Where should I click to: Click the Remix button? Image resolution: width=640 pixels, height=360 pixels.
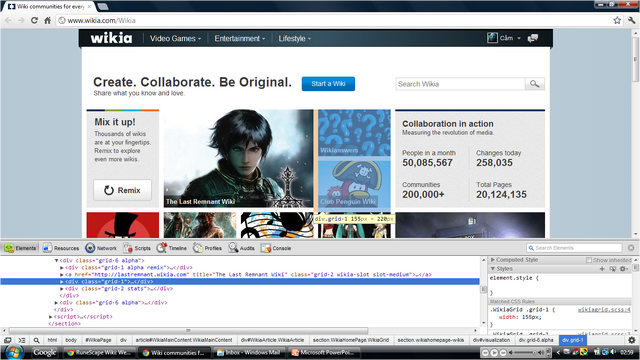[122, 190]
